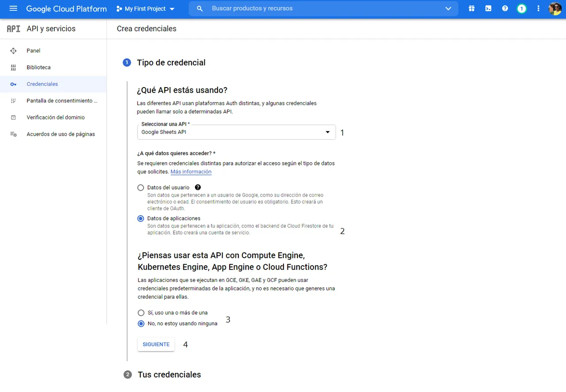Select the Datos del usuario option

141,187
